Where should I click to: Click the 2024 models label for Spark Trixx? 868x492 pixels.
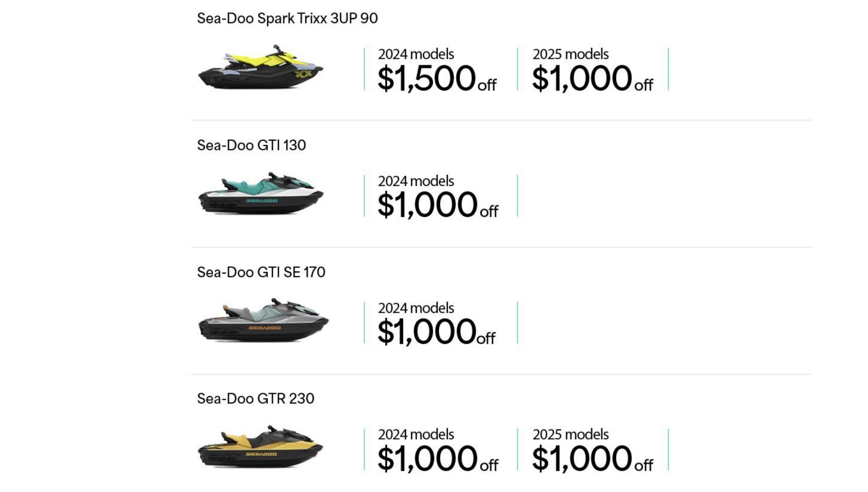(416, 54)
